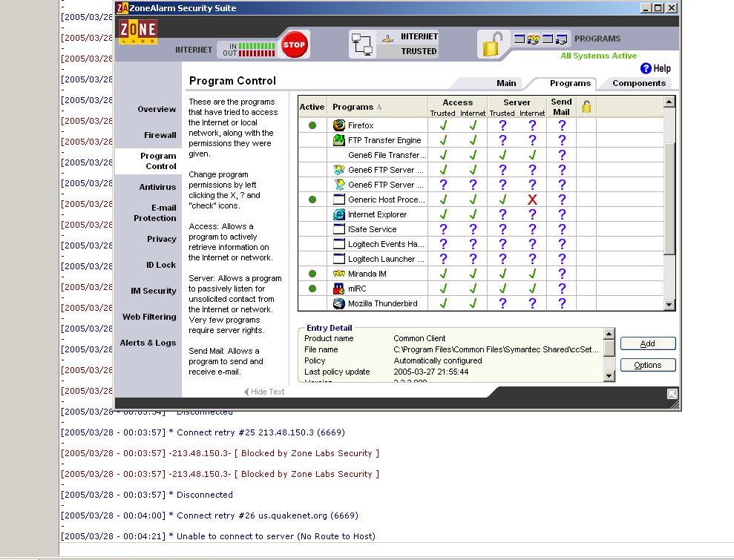Click the program list scroll up arrow
The width and height of the screenshot is (734, 560).
(x=669, y=102)
